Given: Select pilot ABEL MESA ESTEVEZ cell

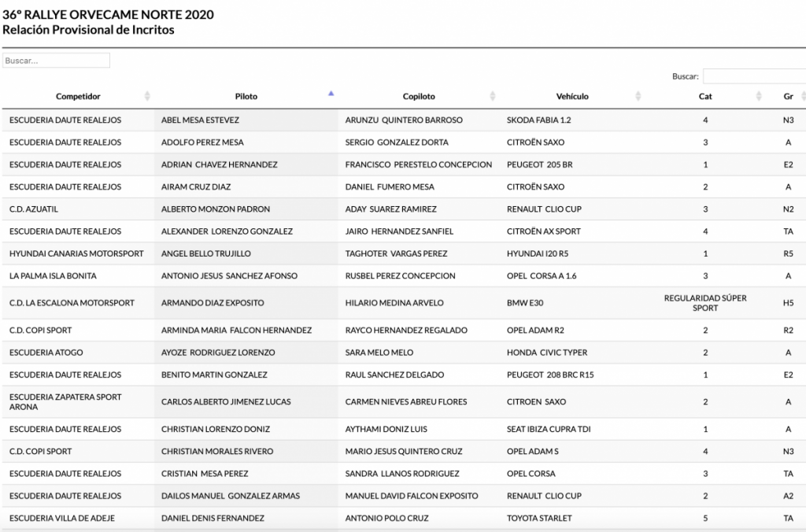Looking at the screenshot, I should 200,120.
